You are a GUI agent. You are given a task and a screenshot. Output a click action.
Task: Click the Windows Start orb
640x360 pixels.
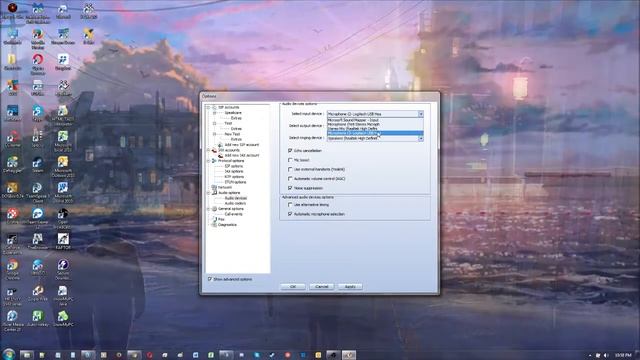(x=9, y=354)
